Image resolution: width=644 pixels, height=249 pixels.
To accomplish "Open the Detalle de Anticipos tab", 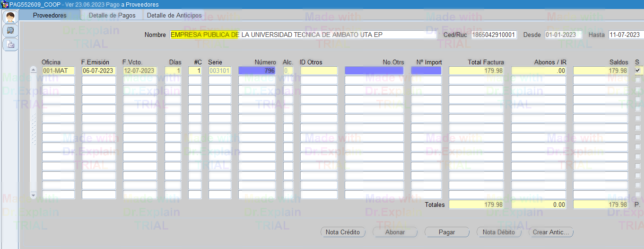I will click(174, 16).
